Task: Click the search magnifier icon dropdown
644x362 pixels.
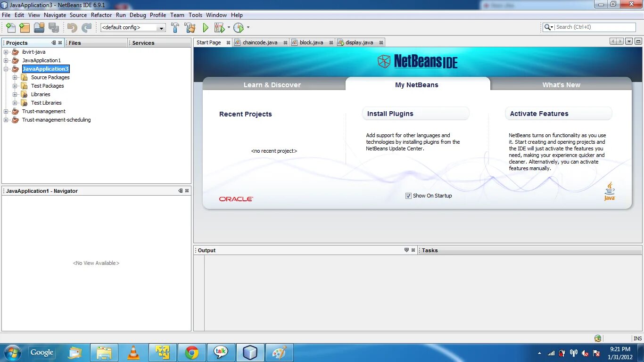Action: 549,27
